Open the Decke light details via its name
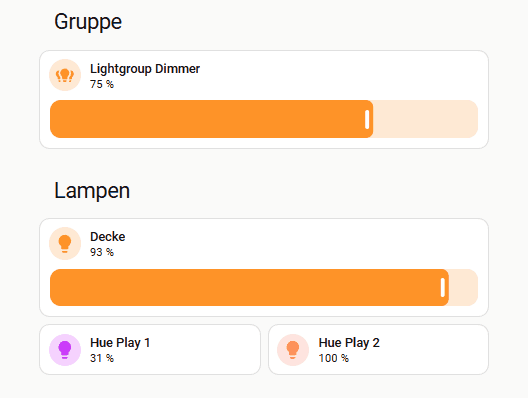Image resolution: width=528 pixels, height=398 pixels. [x=107, y=237]
